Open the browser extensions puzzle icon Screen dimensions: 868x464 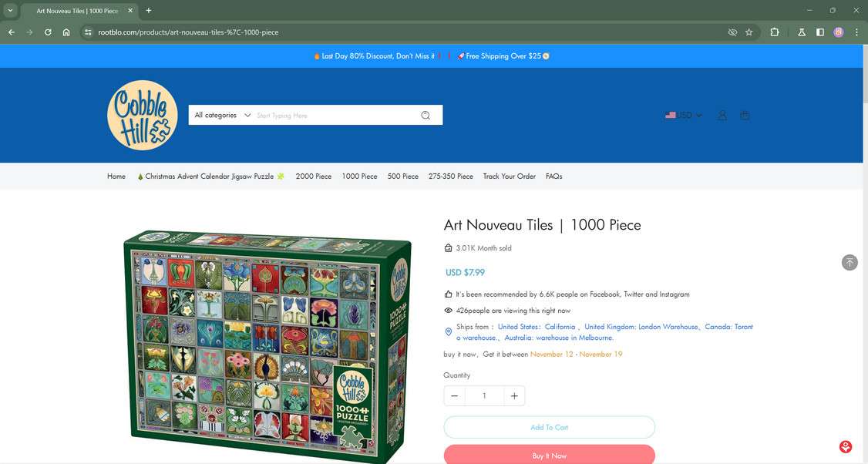click(x=775, y=32)
